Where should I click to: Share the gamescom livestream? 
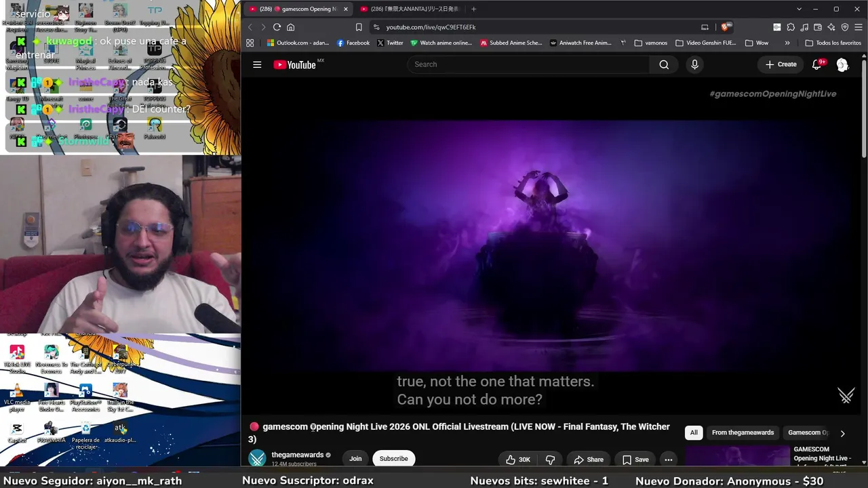tap(588, 460)
